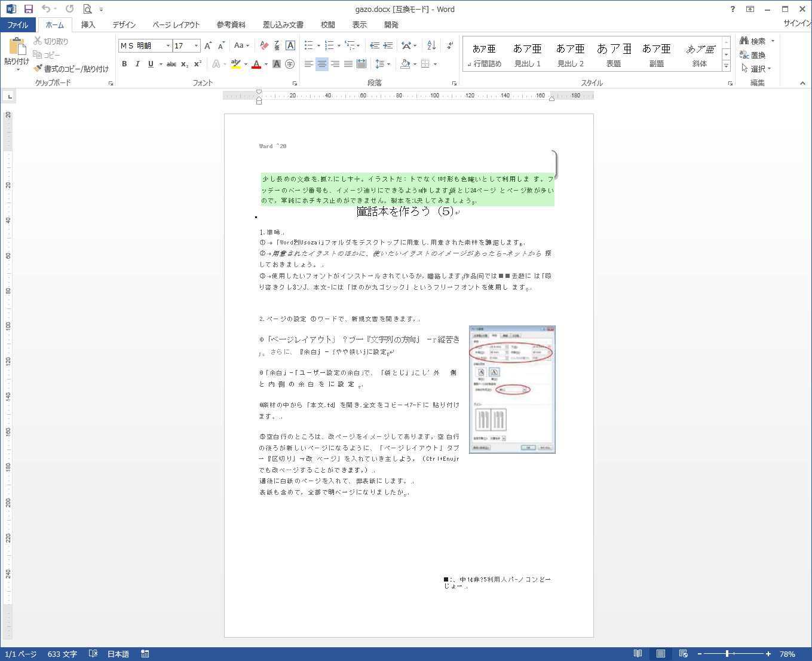Open the 挿入 ribbon tab
This screenshot has height=661, width=812.
88,25
